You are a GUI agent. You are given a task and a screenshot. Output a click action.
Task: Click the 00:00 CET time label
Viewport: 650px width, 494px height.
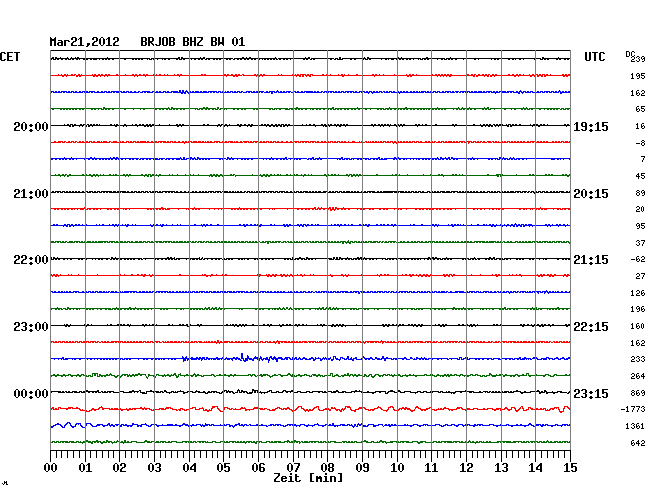(31, 393)
